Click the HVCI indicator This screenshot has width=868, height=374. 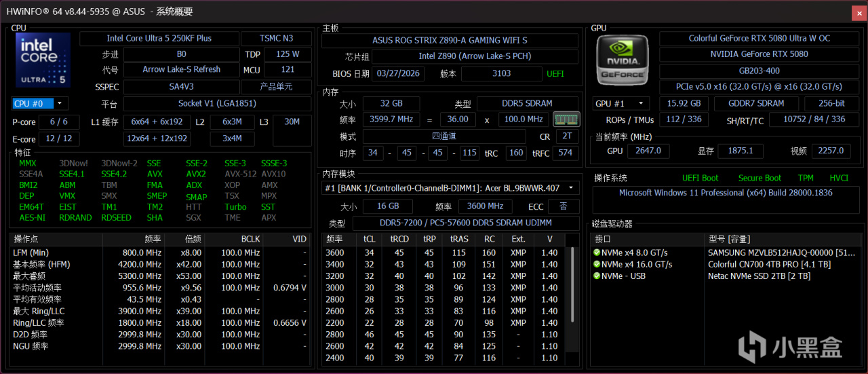[838, 178]
